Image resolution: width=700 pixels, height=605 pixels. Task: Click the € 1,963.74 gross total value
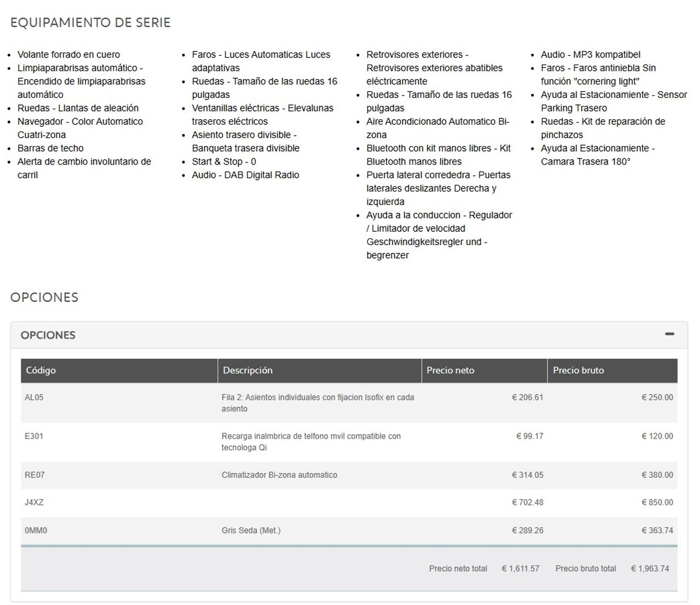(x=650, y=569)
